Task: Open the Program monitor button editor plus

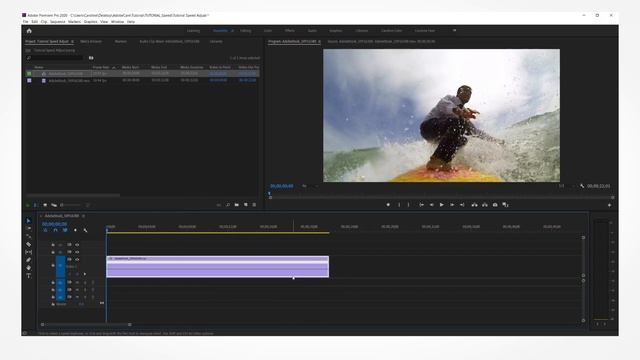Action: (x=609, y=205)
